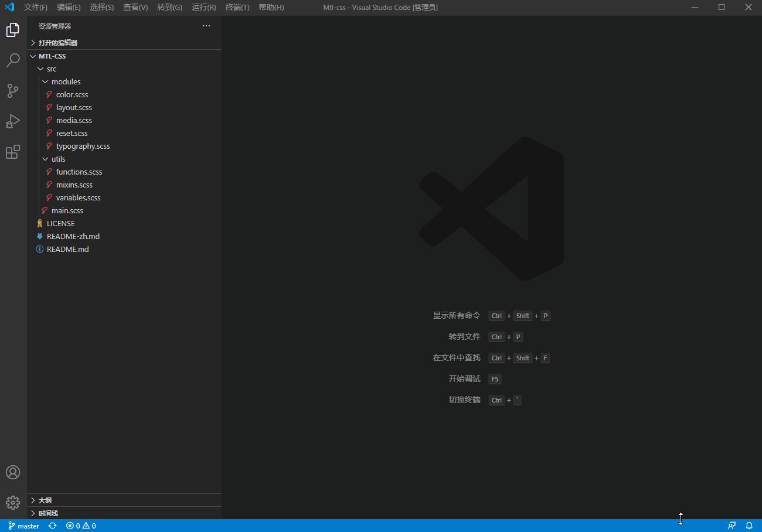This screenshot has width=762, height=532.
Task: Click the Sass icon beside color.scss
Action: [x=50, y=94]
